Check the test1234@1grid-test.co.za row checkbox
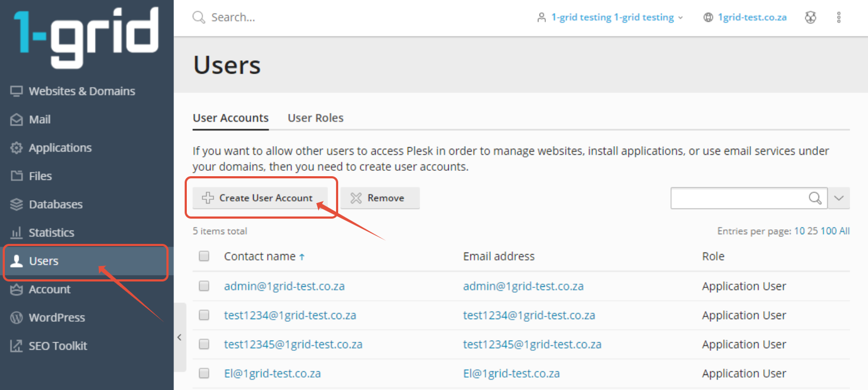 pos(204,315)
